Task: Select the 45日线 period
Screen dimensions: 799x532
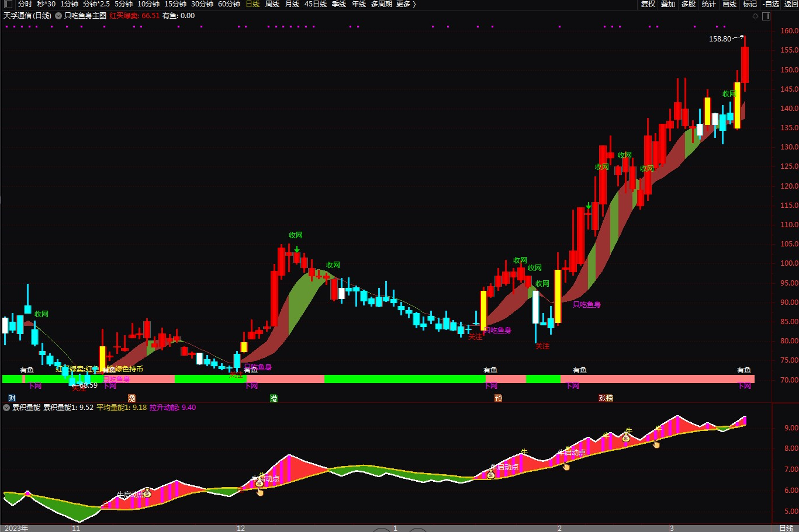Action: pyautogui.click(x=316, y=4)
